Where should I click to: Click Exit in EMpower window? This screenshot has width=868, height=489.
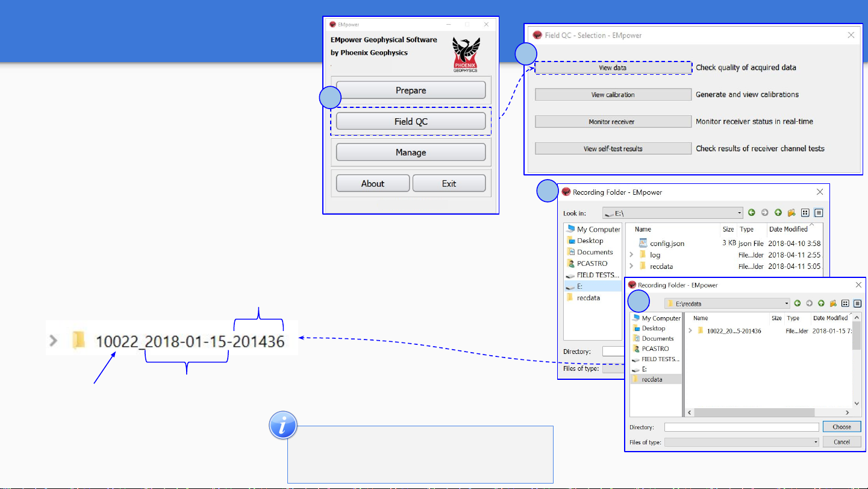[x=449, y=183]
